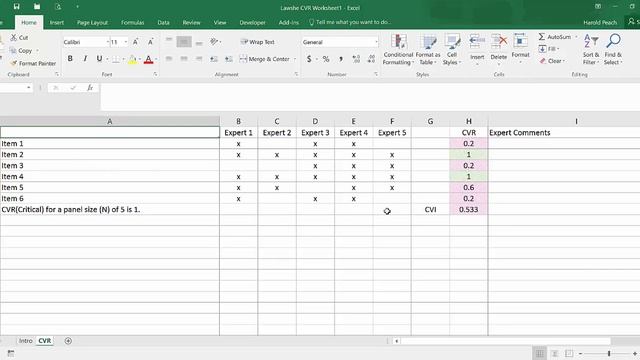The height and width of the screenshot is (360, 640).
Task: Click the Increase Decimal icon
Action: click(356, 59)
